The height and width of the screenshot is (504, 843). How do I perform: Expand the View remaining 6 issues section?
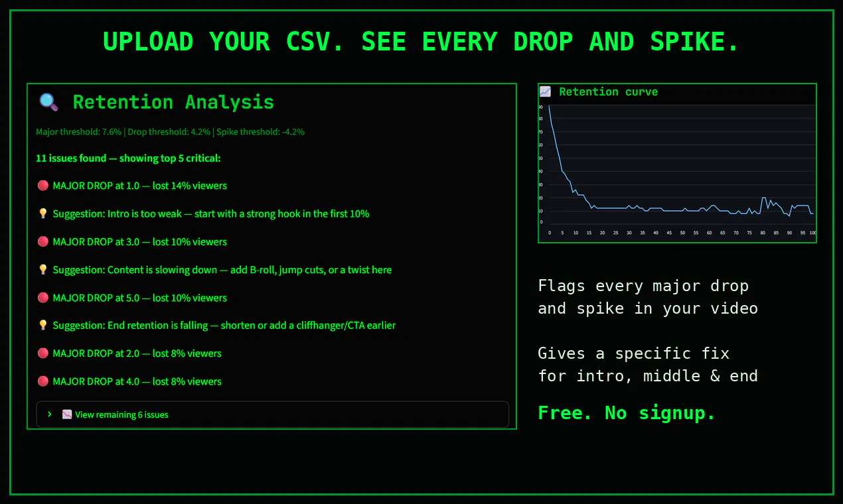(x=272, y=414)
